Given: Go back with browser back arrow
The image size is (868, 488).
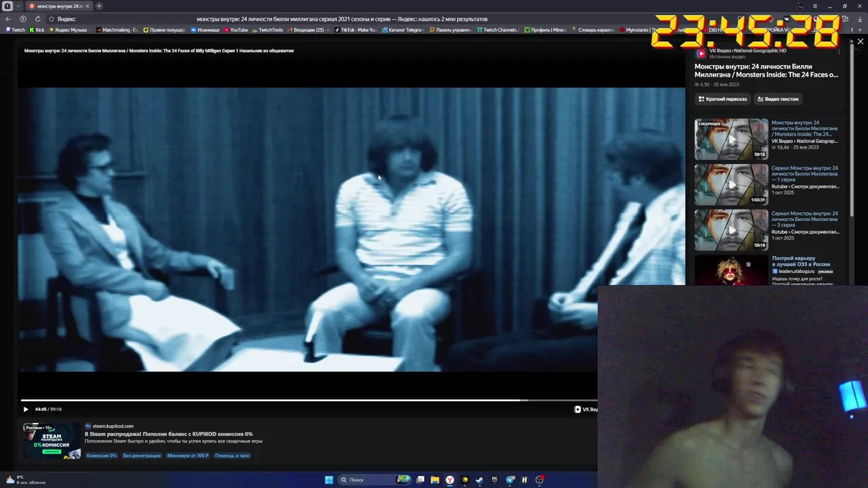Looking at the screenshot, I should pos(9,19).
